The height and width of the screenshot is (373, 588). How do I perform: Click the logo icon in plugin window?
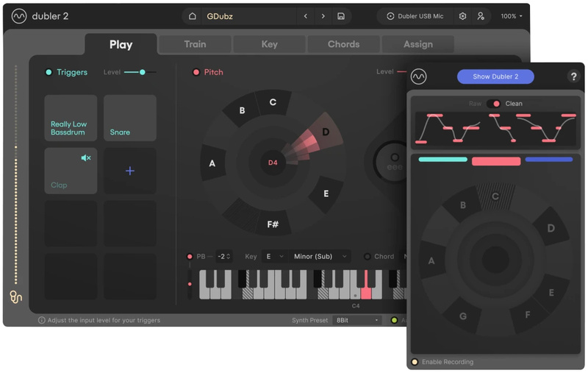tap(418, 77)
